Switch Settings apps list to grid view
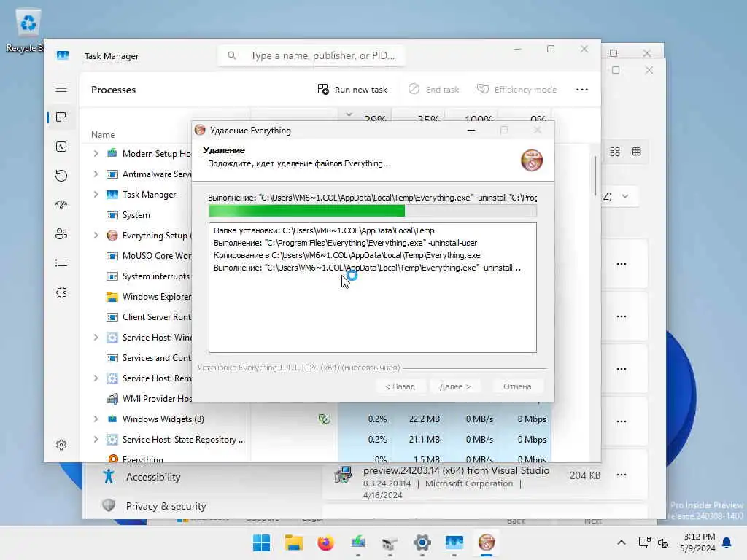 coord(614,152)
